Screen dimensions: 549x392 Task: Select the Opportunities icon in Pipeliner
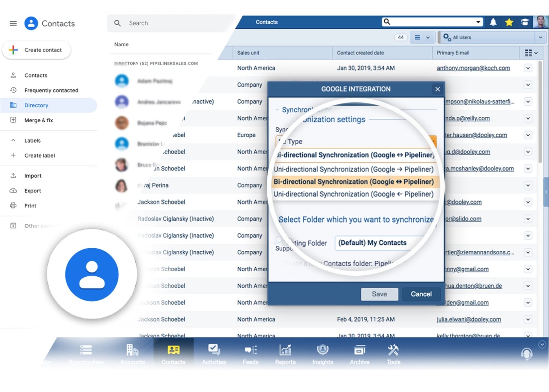(85, 353)
